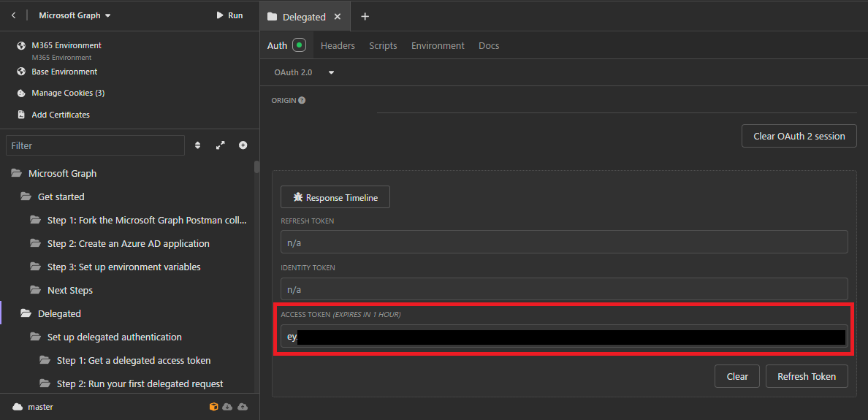The image size is (868, 420).
Task: Click the master branch name
Action: [40, 407]
